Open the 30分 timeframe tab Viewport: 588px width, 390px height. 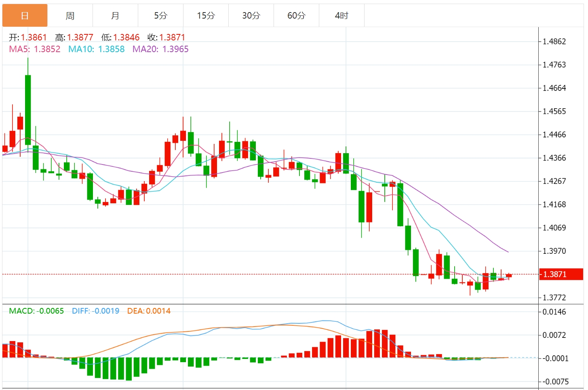click(251, 16)
